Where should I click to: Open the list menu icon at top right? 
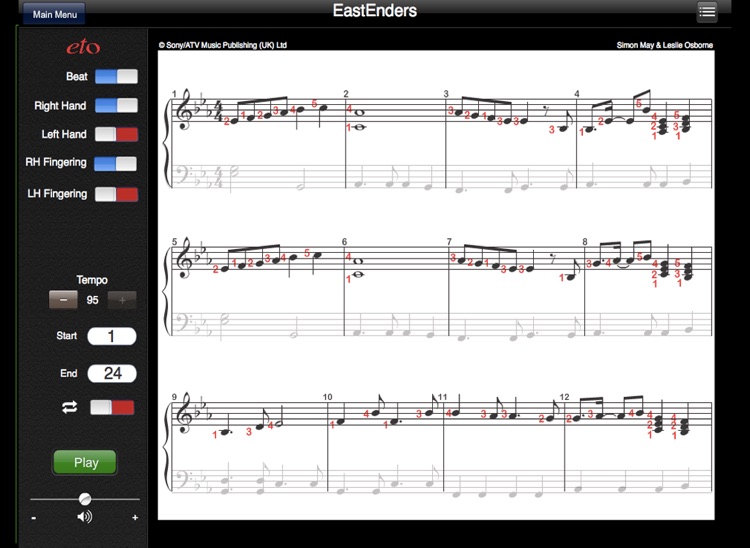pos(707,11)
